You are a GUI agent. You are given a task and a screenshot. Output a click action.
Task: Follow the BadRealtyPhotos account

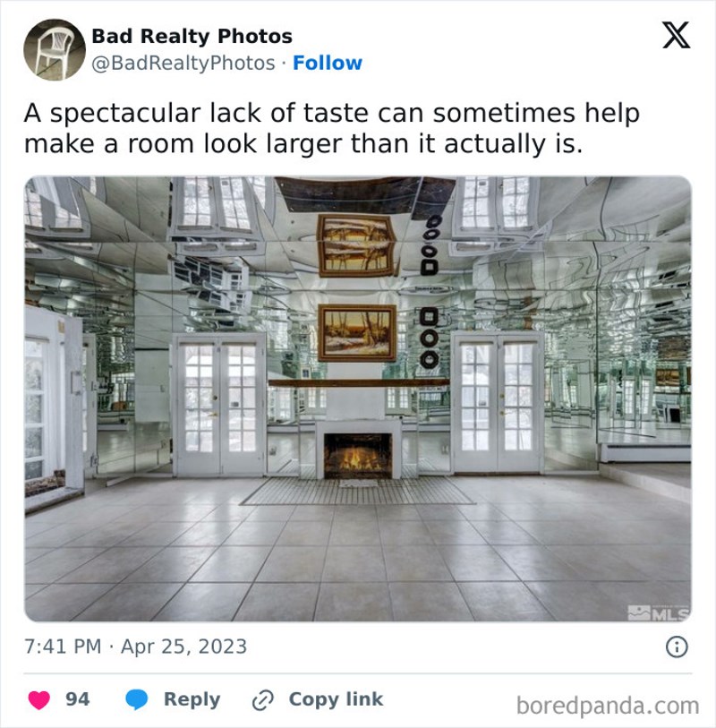pyautogui.click(x=328, y=63)
